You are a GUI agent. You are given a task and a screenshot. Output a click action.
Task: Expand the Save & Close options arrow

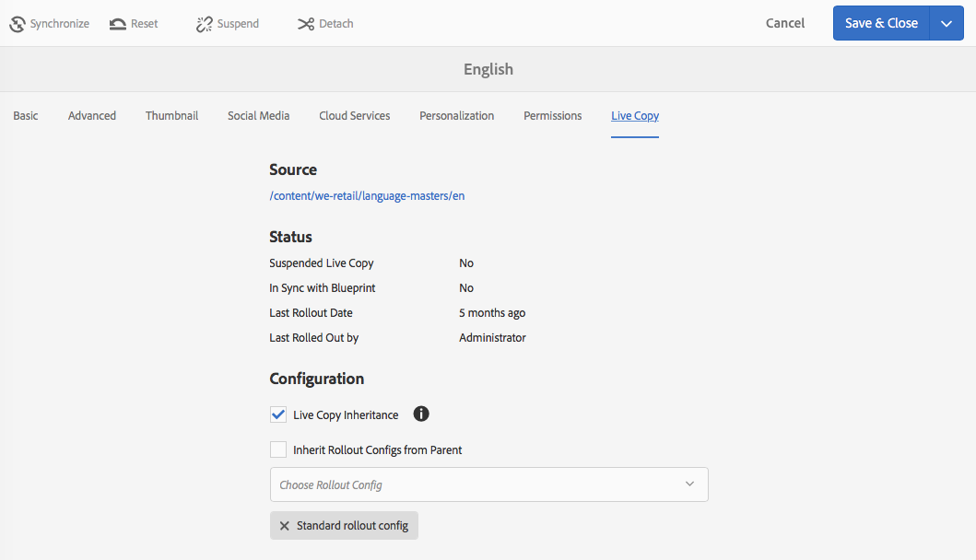click(947, 24)
